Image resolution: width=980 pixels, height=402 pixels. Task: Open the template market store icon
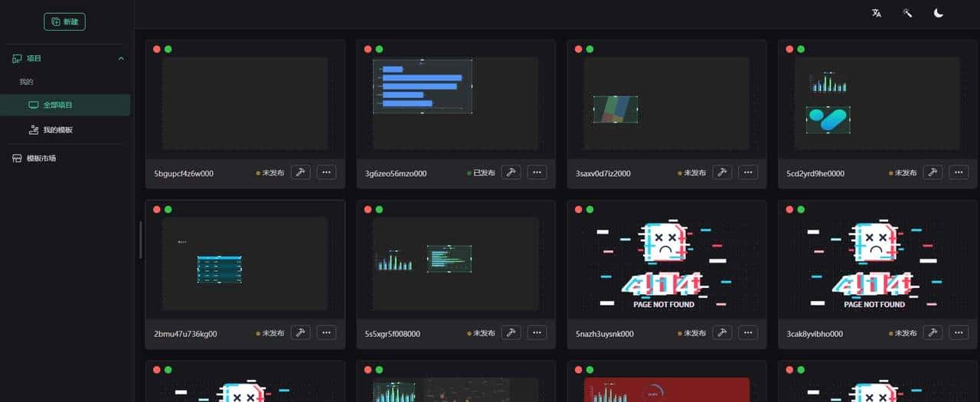pyautogui.click(x=17, y=159)
